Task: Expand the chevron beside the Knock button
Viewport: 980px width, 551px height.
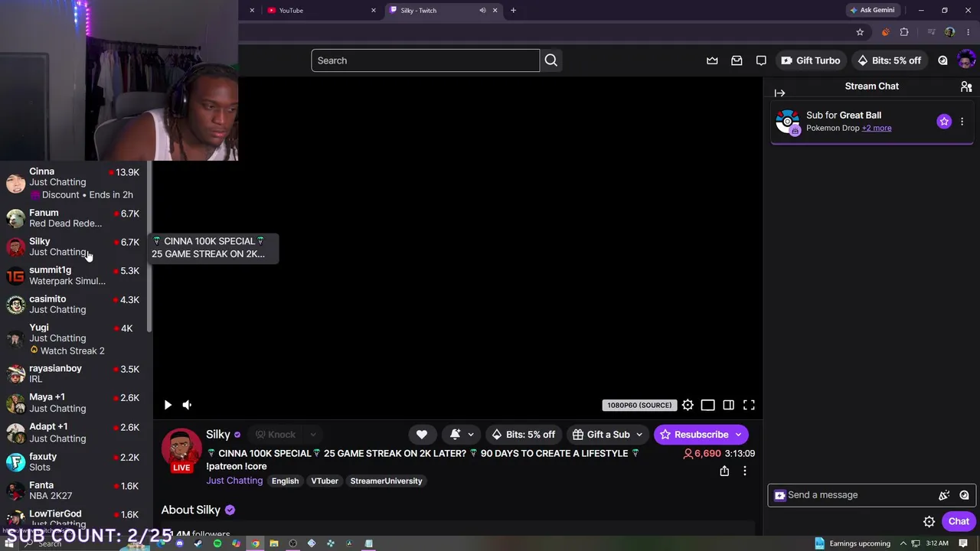Action: pyautogui.click(x=312, y=435)
